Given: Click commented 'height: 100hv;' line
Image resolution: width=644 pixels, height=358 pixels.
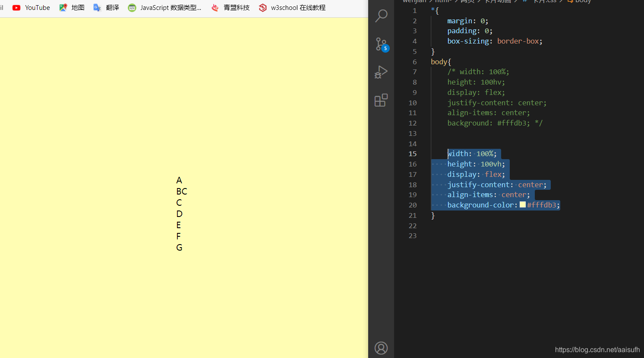Looking at the screenshot, I should [x=476, y=82].
